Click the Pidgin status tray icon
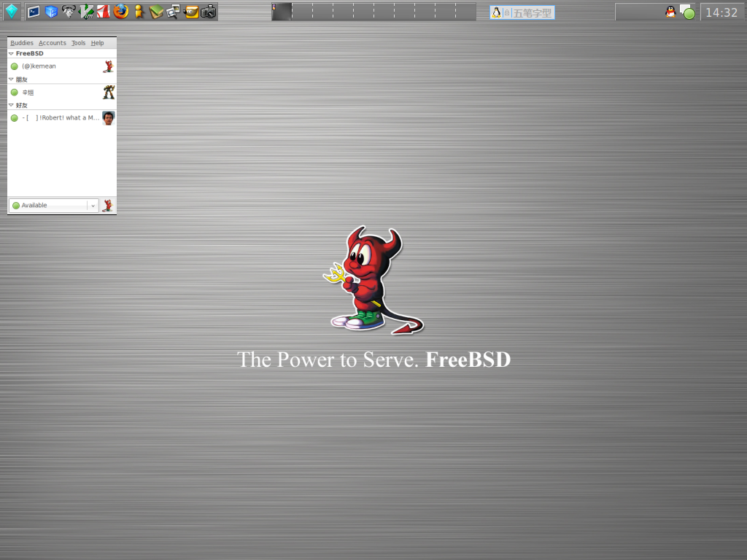 click(x=687, y=12)
